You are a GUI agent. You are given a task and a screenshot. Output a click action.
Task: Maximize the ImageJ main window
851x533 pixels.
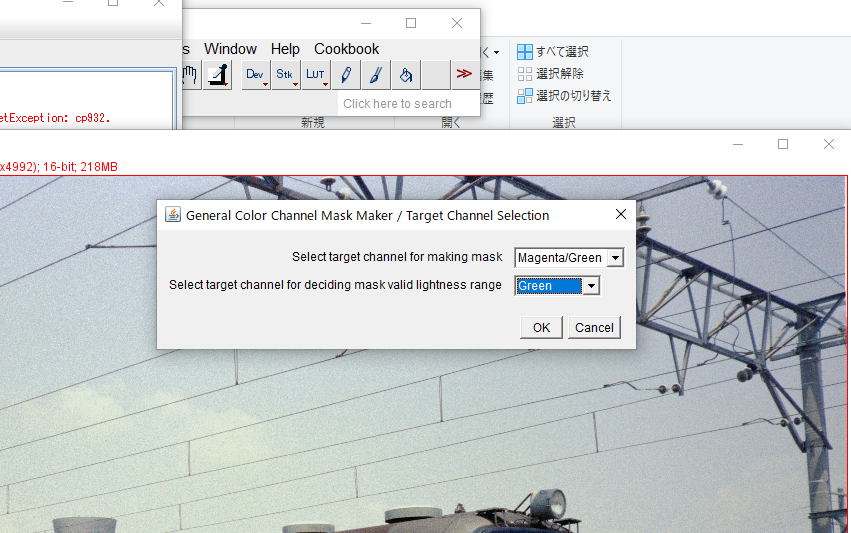click(x=411, y=23)
